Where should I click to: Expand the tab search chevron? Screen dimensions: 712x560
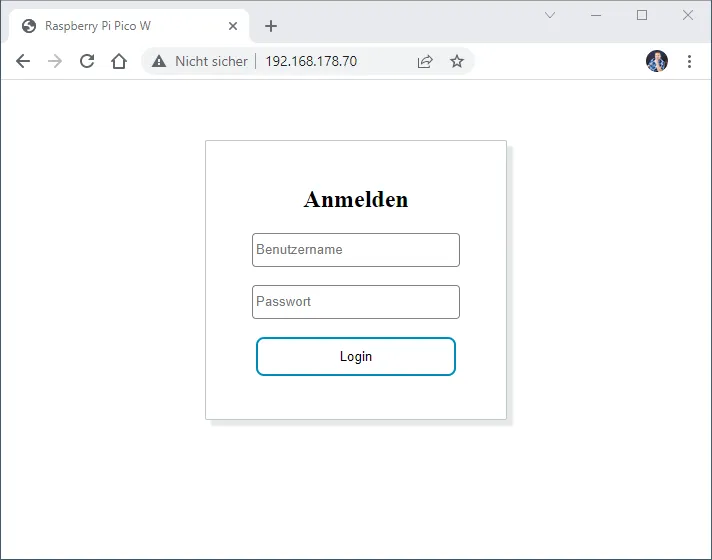(x=550, y=15)
